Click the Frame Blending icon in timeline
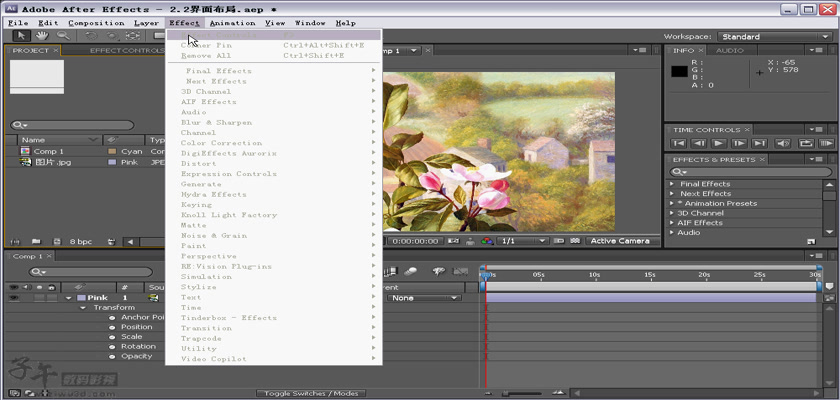 tap(392, 272)
